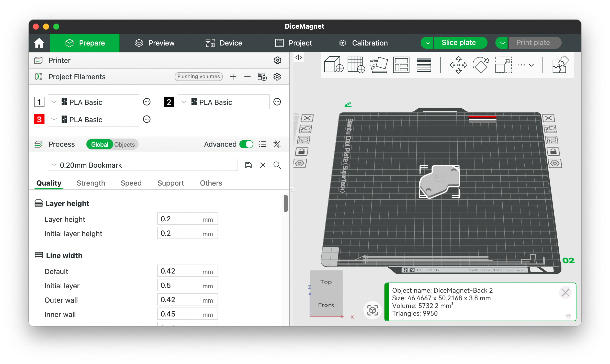Open the Project tab
This screenshot has height=364, width=610.
point(293,43)
